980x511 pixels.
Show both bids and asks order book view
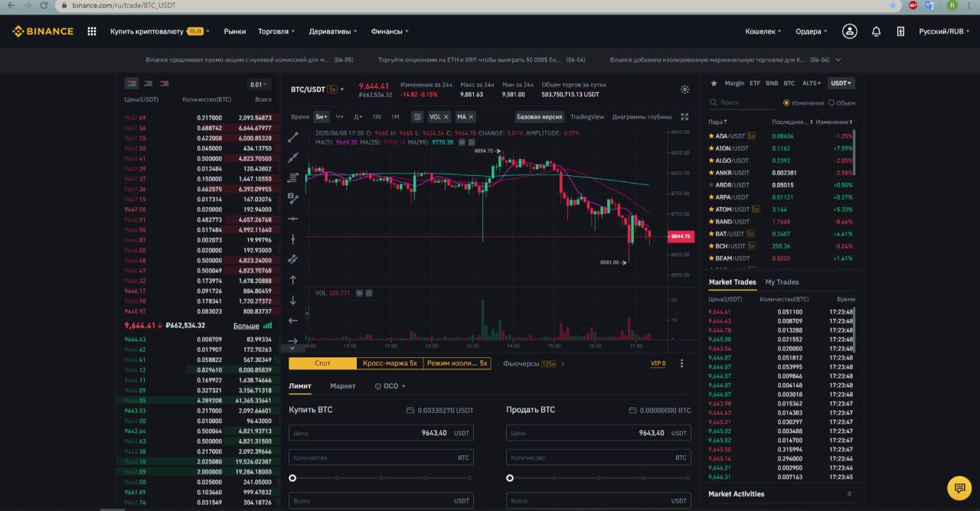(131, 83)
